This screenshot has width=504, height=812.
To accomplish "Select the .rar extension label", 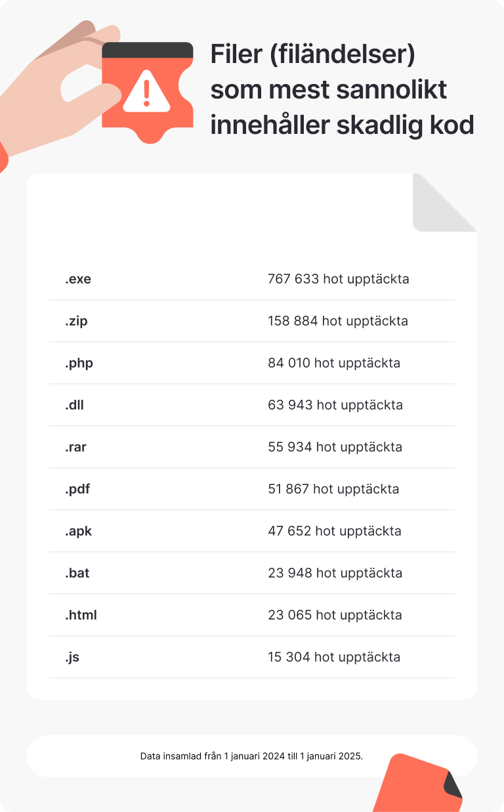I will (x=75, y=447).
